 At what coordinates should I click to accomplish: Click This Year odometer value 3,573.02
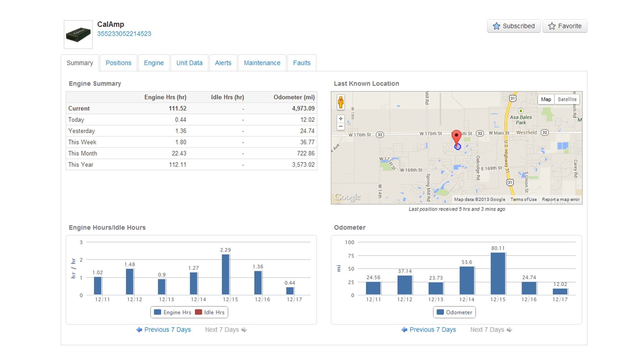[303, 165]
